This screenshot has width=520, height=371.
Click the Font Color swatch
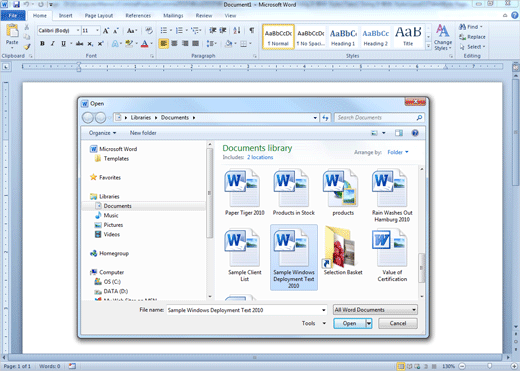click(x=144, y=44)
